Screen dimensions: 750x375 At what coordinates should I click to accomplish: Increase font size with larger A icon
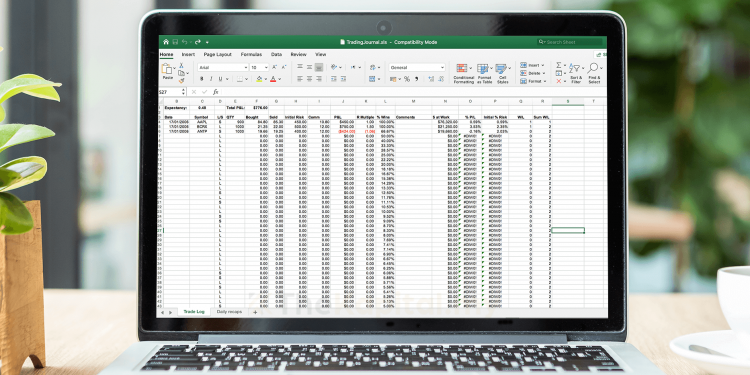(x=275, y=67)
